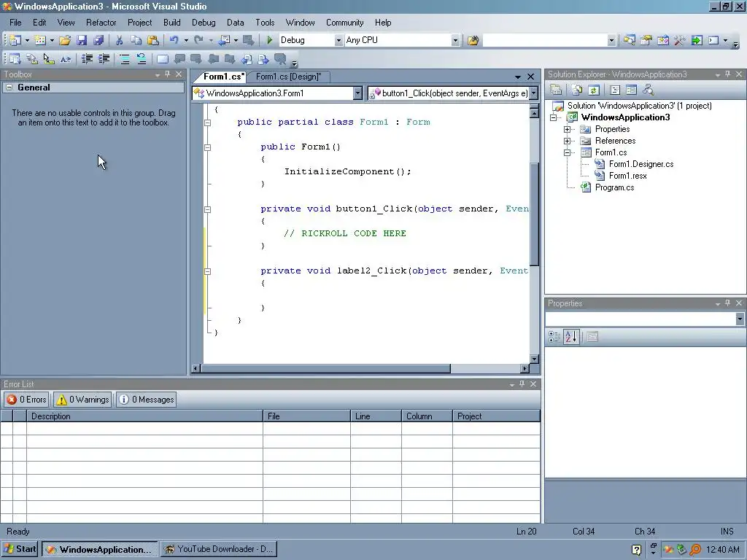This screenshot has width=747, height=560.
Task: Click Properties icon in Solution Explorer toolbar
Action: (555, 90)
